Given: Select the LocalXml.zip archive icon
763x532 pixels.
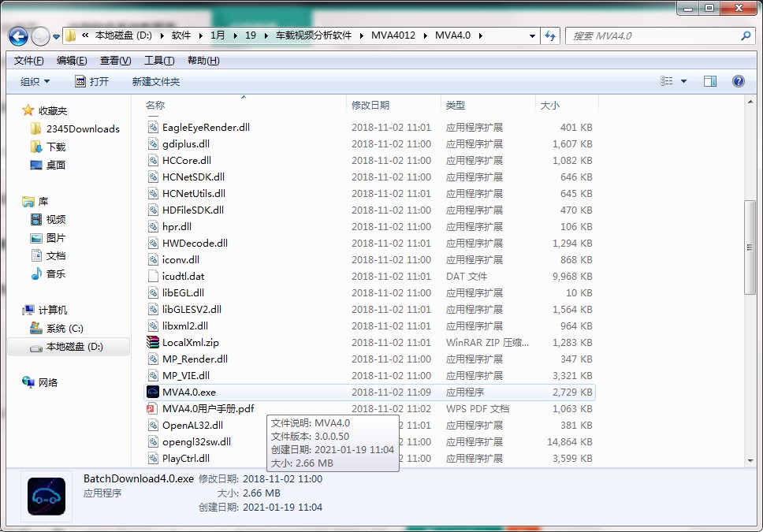Looking at the screenshot, I should 153,342.
